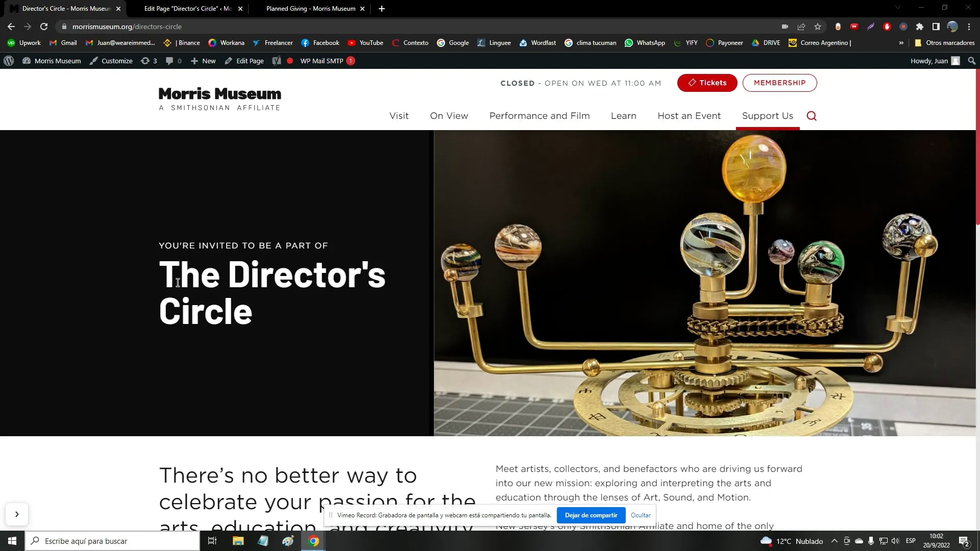This screenshot has width=980, height=551.
Task: Bookmark this page with the star icon
Action: pyautogui.click(x=818, y=27)
